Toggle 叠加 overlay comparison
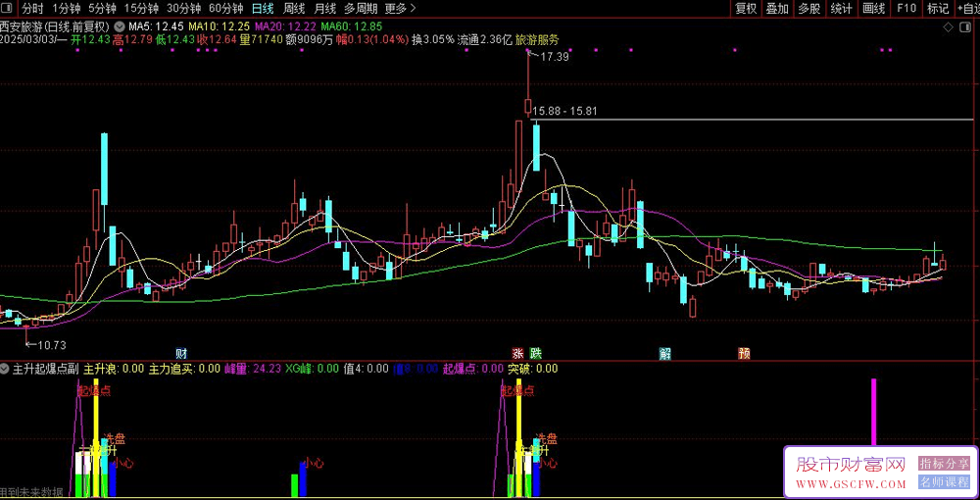 [x=777, y=9]
